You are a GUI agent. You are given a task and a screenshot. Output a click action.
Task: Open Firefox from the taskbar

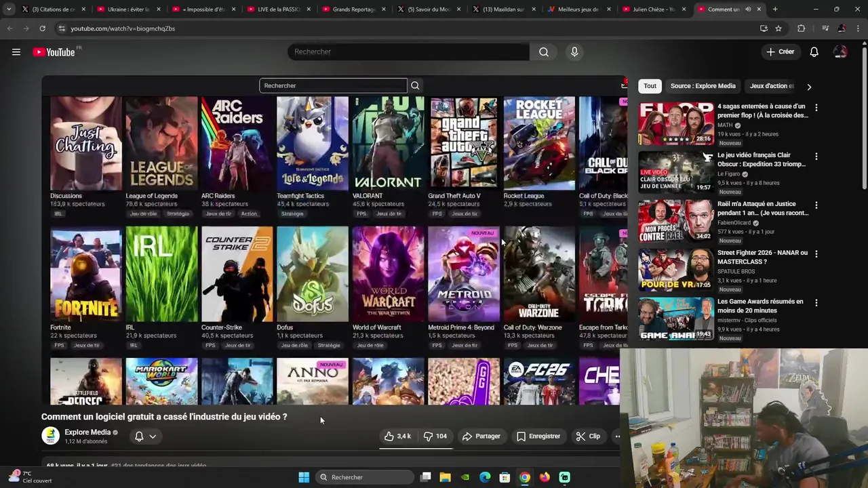point(545,477)
